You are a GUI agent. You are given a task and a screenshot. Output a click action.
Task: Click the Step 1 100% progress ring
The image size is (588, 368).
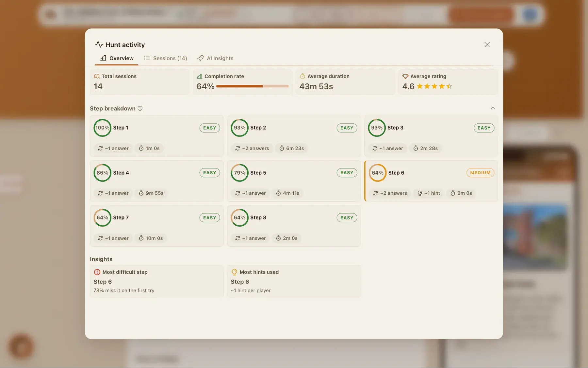pos(102,128)
